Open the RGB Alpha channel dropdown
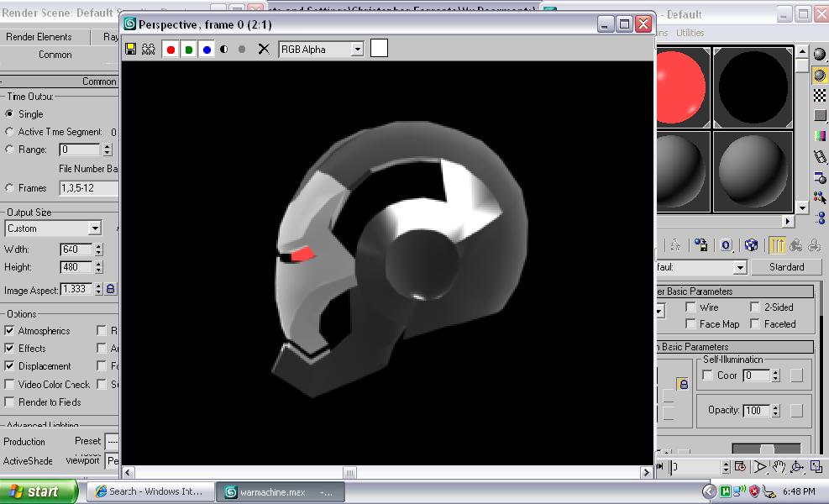 (358, 50)
